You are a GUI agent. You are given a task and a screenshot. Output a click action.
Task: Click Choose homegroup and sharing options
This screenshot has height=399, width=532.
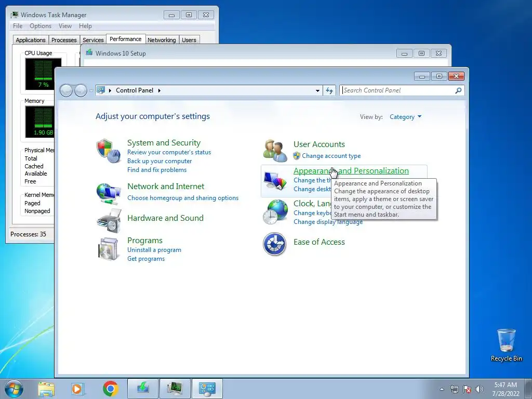[x=183, y=198]
